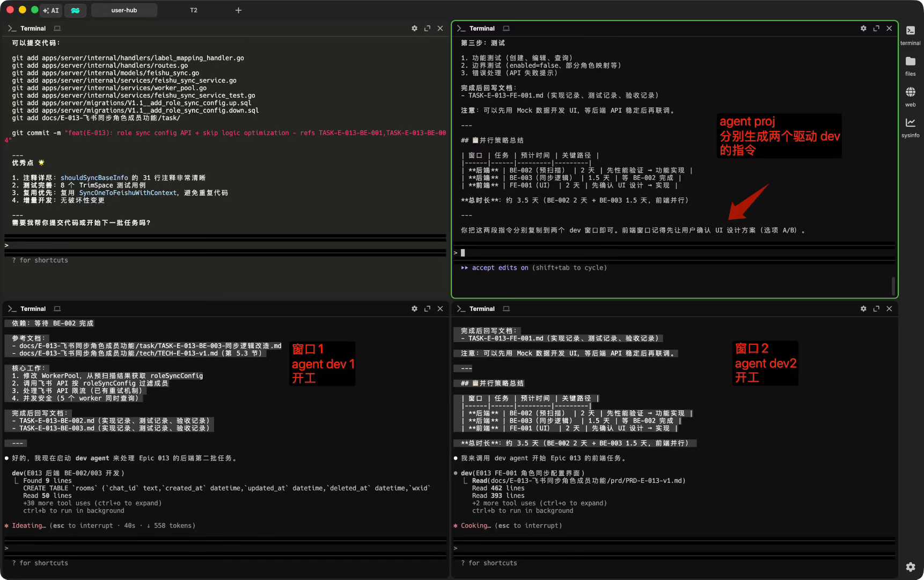Add a new tab with plus button
Viewport: 924px width, 580px height.
pos(238,10)
